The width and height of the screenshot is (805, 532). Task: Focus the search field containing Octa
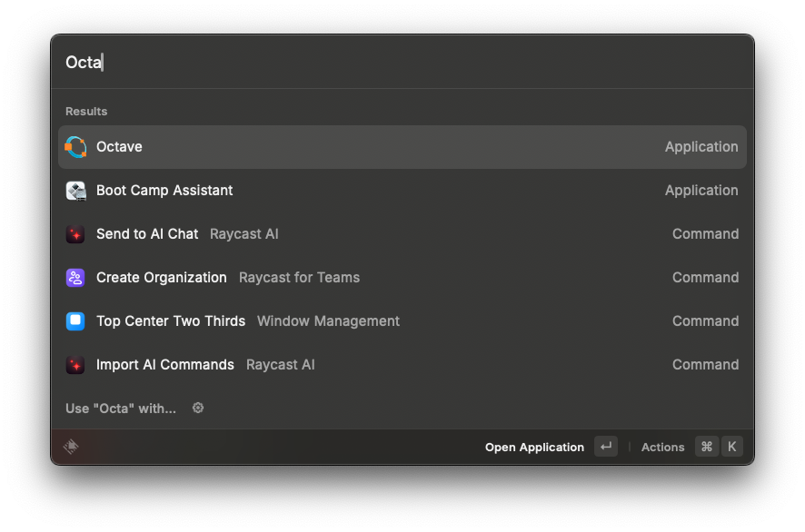point(402,62)
